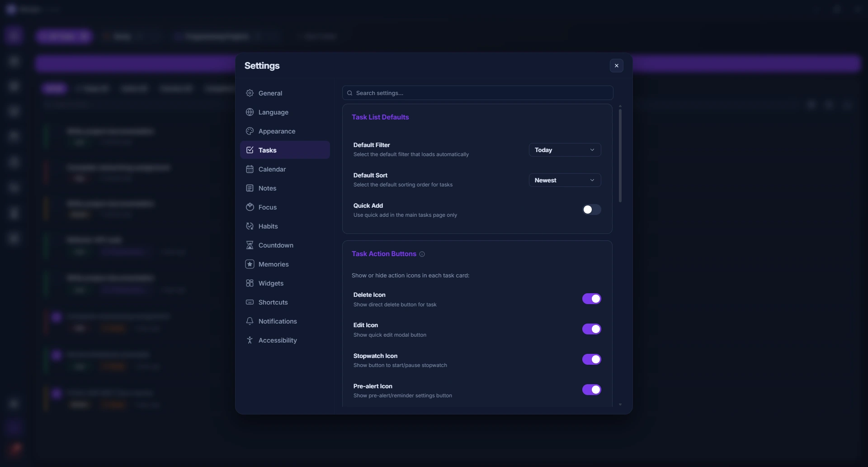
Task: Enable the Quick Add toggle
Action: [591, 210]
